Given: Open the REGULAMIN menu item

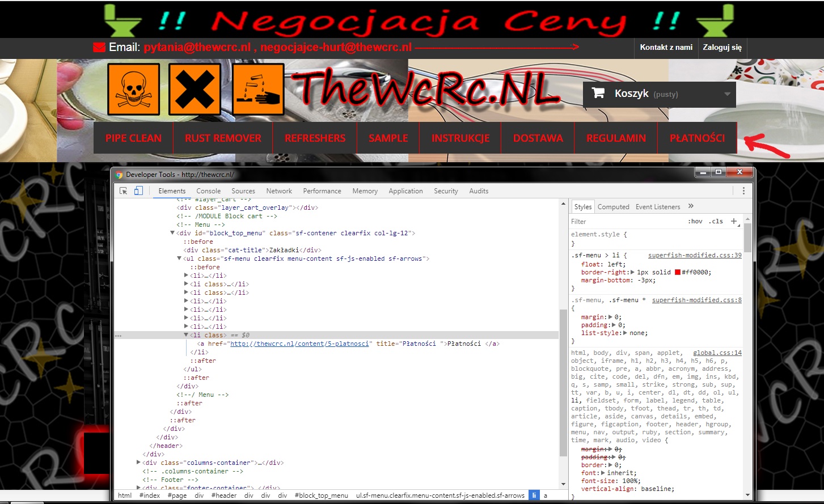Looking at the screenshot, I should [616, 138].
